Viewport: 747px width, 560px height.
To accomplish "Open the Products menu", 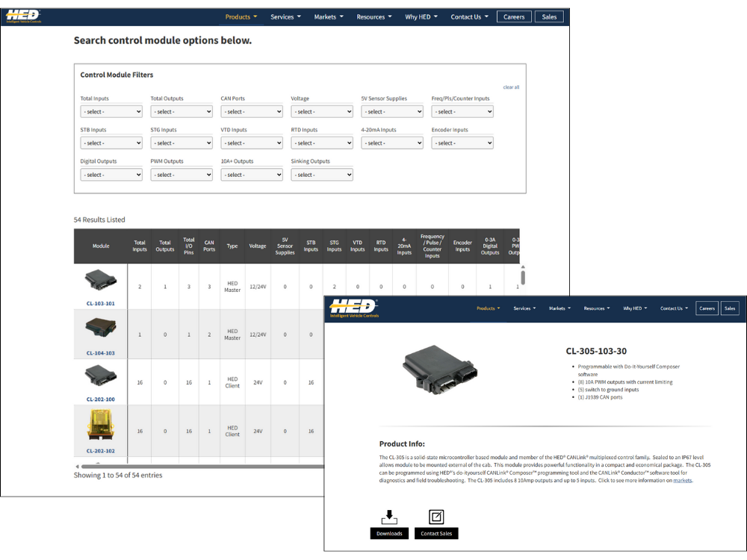I will (241, 16).
